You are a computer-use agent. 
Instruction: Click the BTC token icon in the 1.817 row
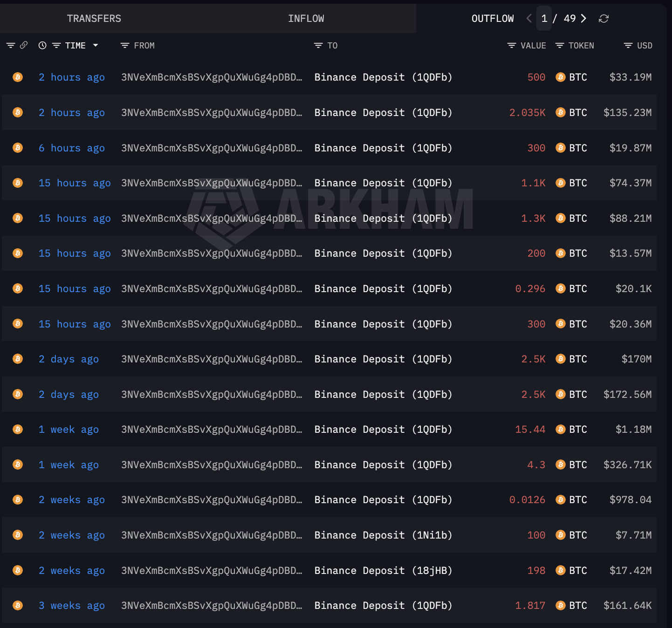tap(560, 605)
